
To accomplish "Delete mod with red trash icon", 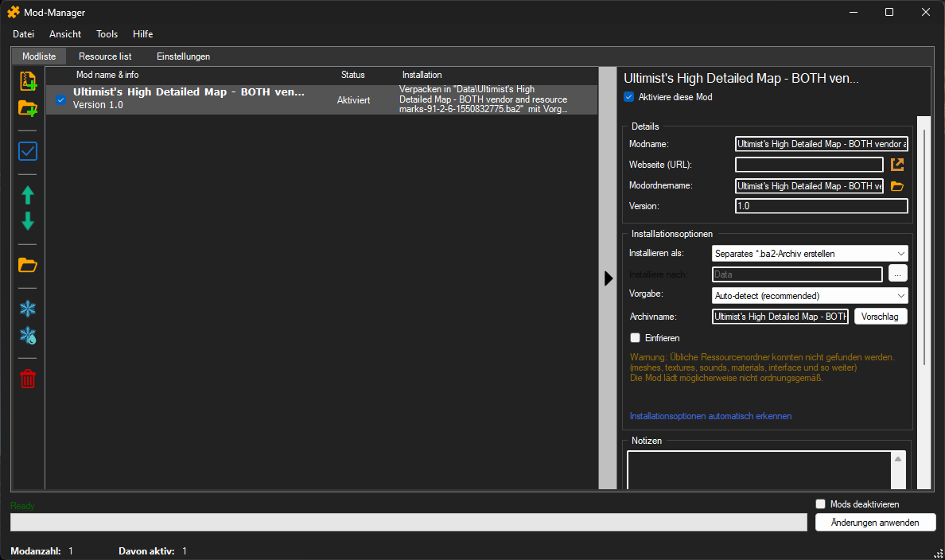I will pos(28,379).
